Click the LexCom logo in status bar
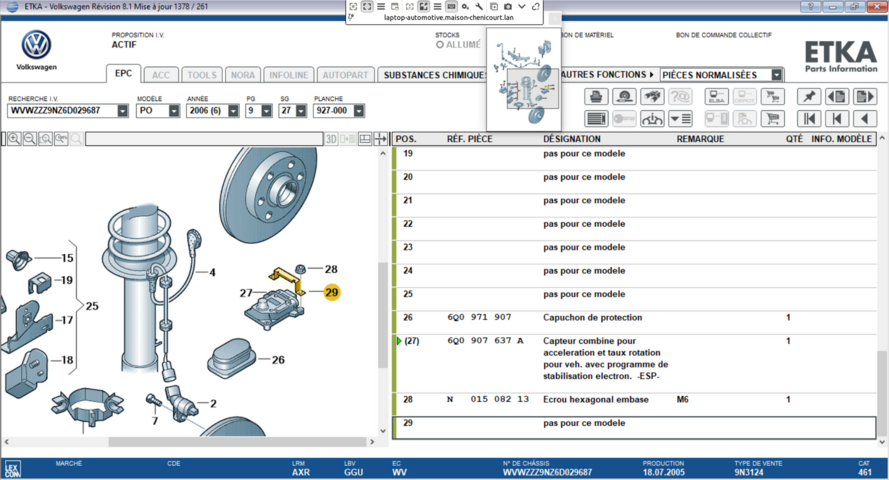This screenshot has height=480, width=889. pyautogui.click(x=12, y=469)
